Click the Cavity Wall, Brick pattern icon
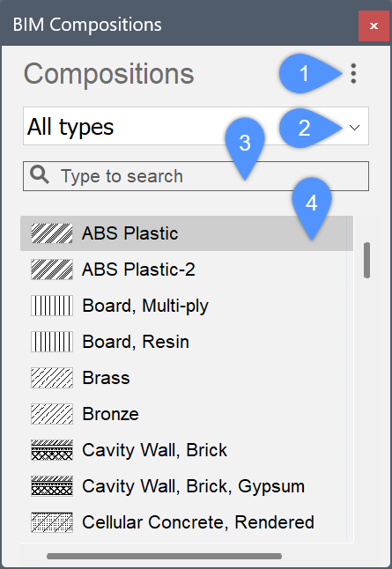 coord(52,450)
